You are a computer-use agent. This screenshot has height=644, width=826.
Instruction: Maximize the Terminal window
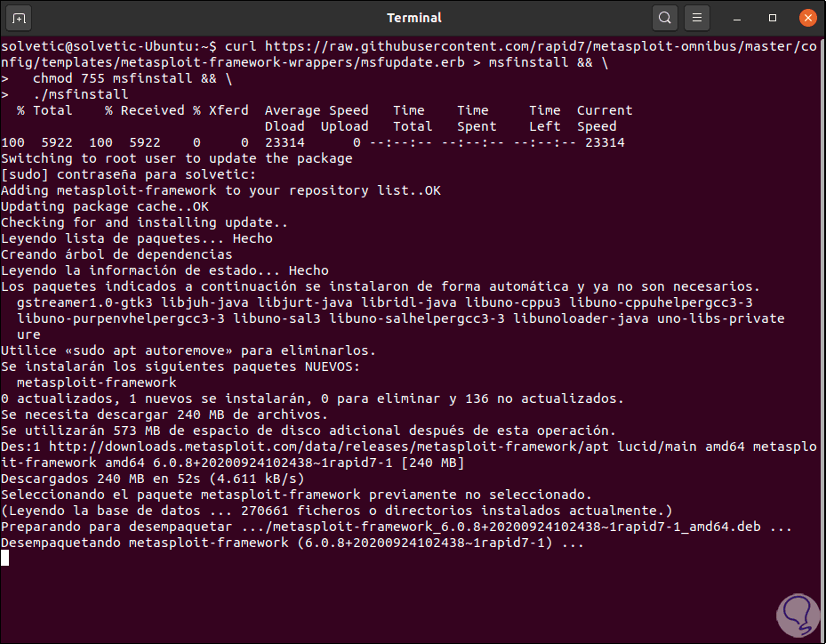pos(773,18)
